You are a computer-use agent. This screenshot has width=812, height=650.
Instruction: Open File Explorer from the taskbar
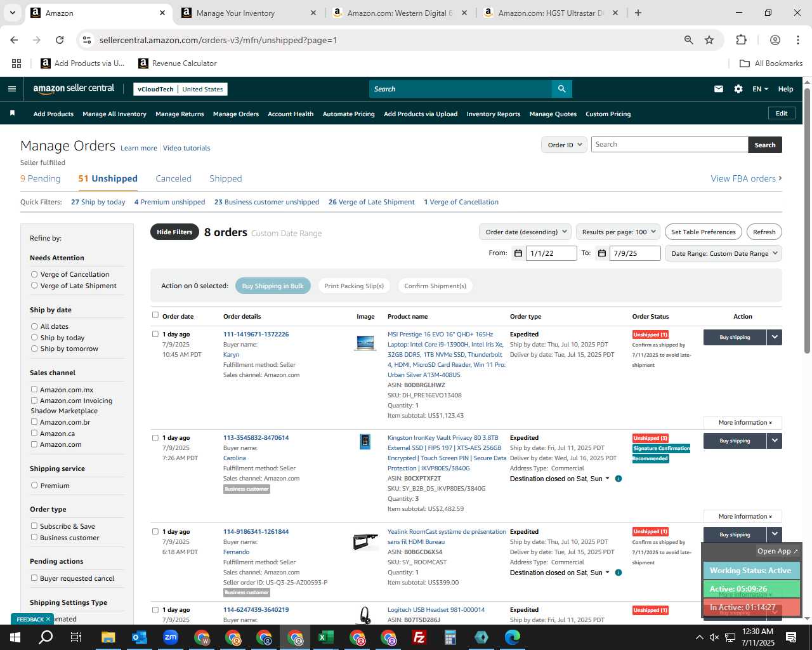[x=108, y=637]
